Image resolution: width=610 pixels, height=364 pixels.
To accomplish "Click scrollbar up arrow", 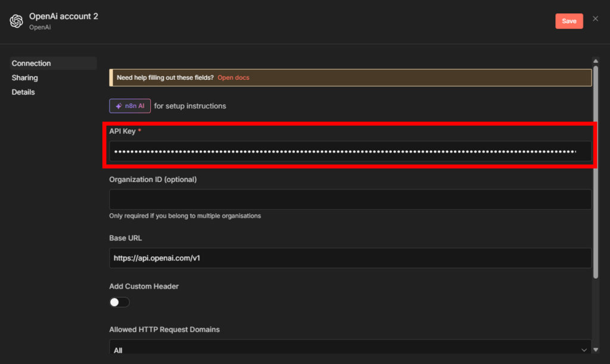I will pyautogui.click(x=595, y=60).
